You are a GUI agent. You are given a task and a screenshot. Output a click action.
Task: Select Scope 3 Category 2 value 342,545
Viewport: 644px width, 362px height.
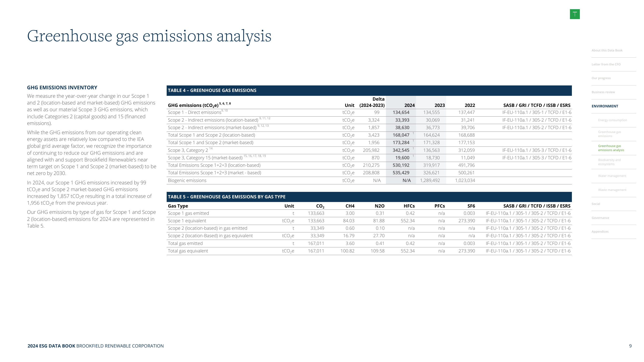click(401, 150)
